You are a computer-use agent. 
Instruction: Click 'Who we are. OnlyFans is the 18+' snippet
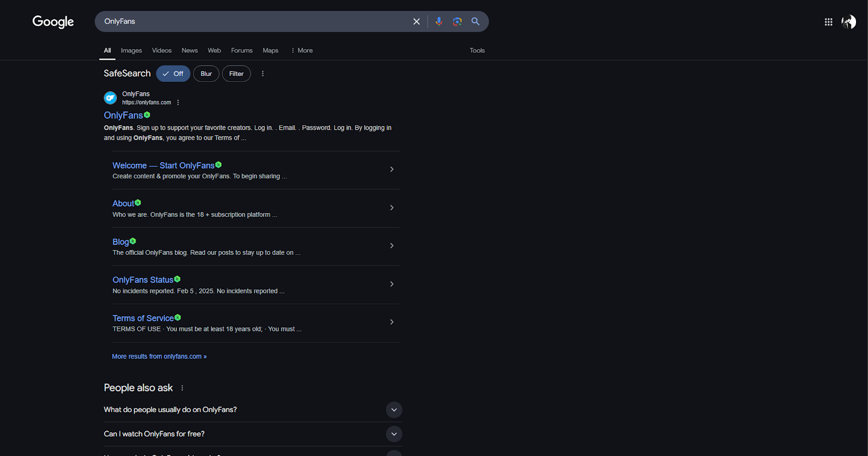pos(195,215)
